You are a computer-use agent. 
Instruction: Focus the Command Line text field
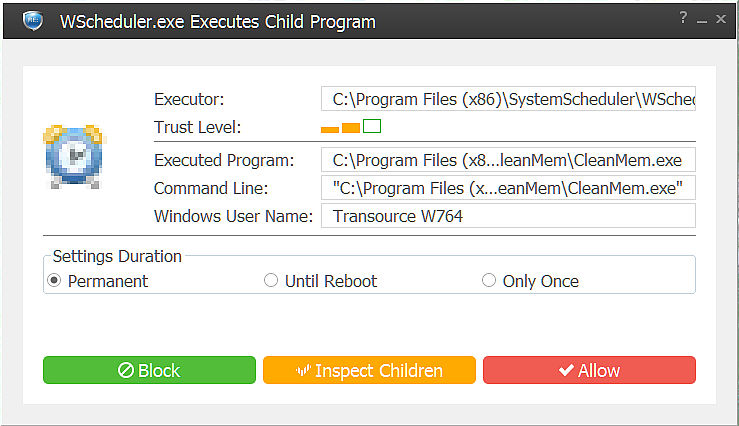click(x=507, y=188)
